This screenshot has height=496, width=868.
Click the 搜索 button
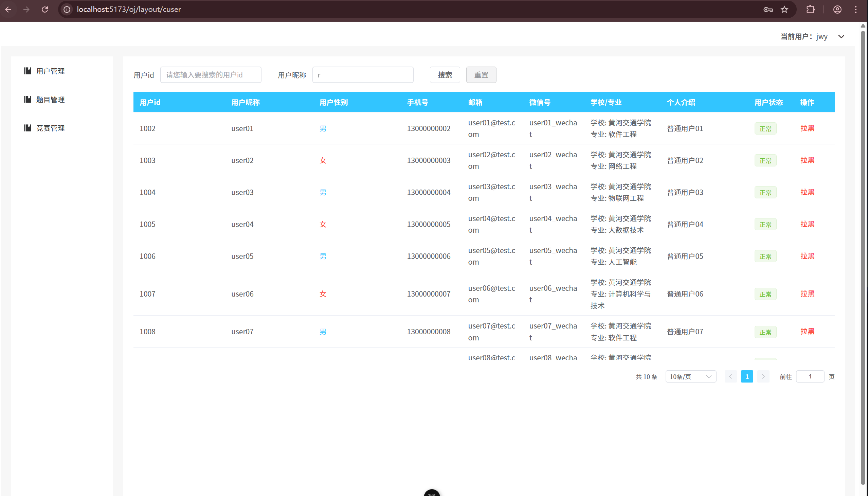pos(445,75)
